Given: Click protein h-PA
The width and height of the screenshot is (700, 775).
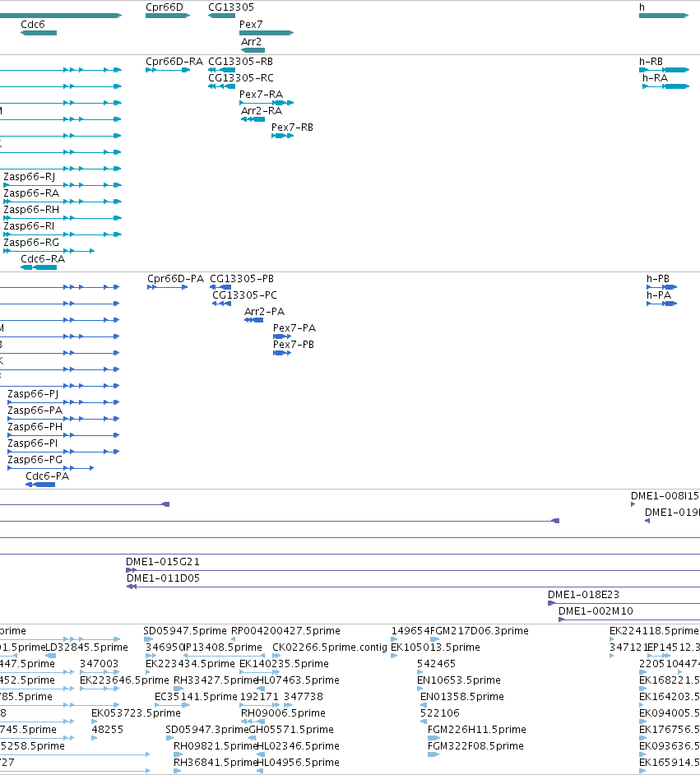Looking at the screenshot, I should (661, 304).
